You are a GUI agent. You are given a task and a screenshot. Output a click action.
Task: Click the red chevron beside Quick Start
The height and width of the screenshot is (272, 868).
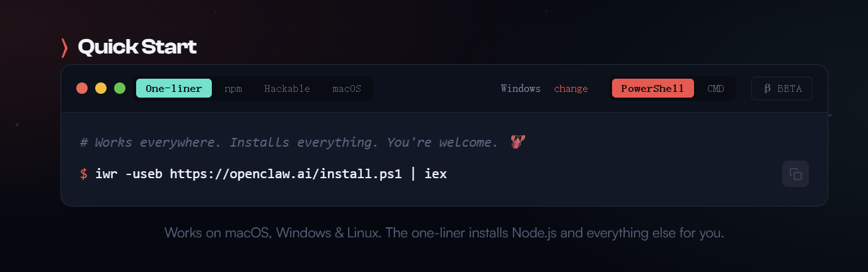click(x=64, y=47)
